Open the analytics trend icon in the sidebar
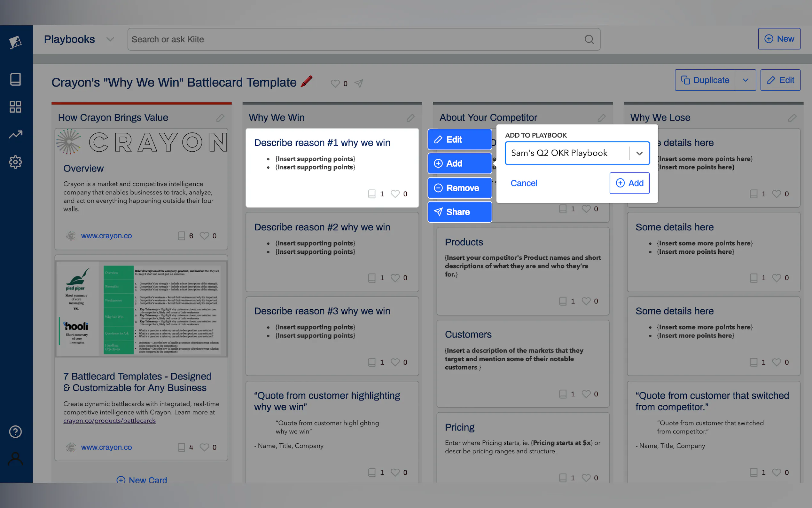Screen dimensions: 812x508 point(15,134)
